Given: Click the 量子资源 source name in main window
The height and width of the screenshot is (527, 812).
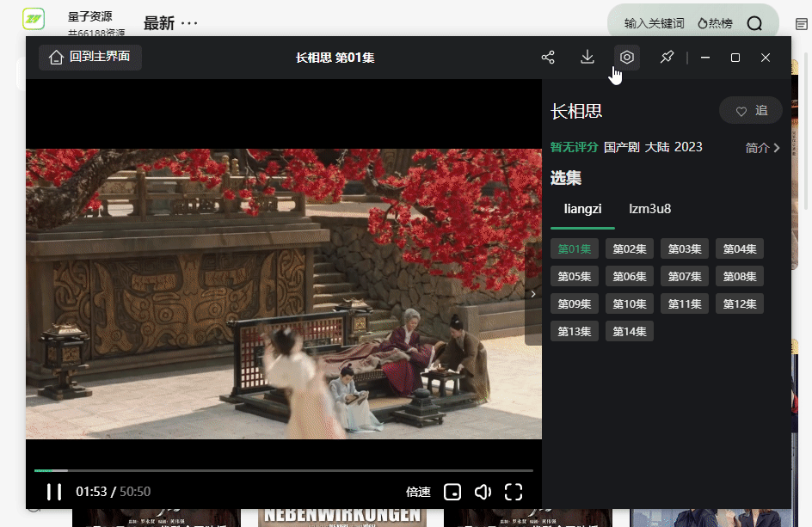Looking at the screenshot, I should click(x=89, y=16).
